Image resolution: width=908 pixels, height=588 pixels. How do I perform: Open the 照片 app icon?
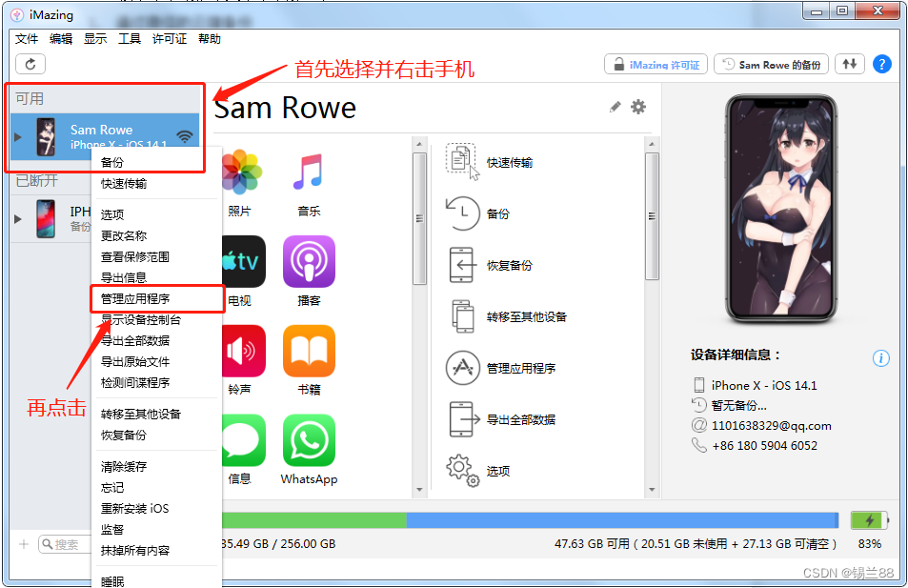point(242,172)
